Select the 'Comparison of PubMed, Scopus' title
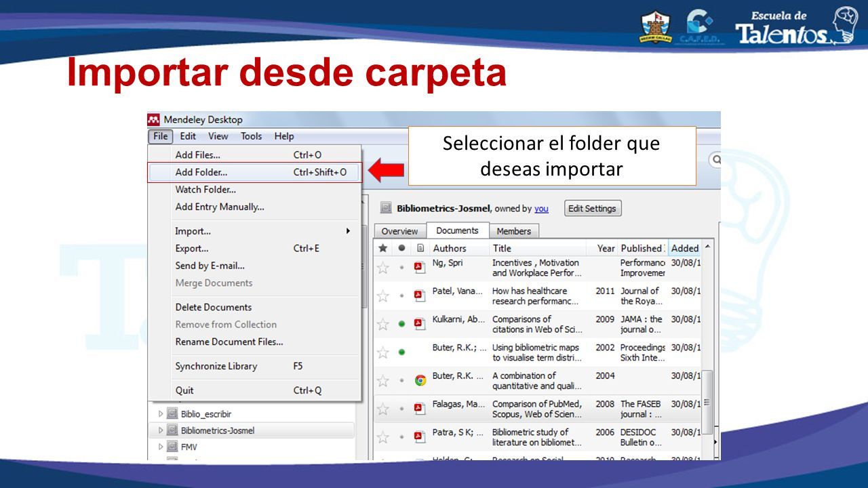Image resolution: width=868 pixels, height=488 pixels. 537,409
